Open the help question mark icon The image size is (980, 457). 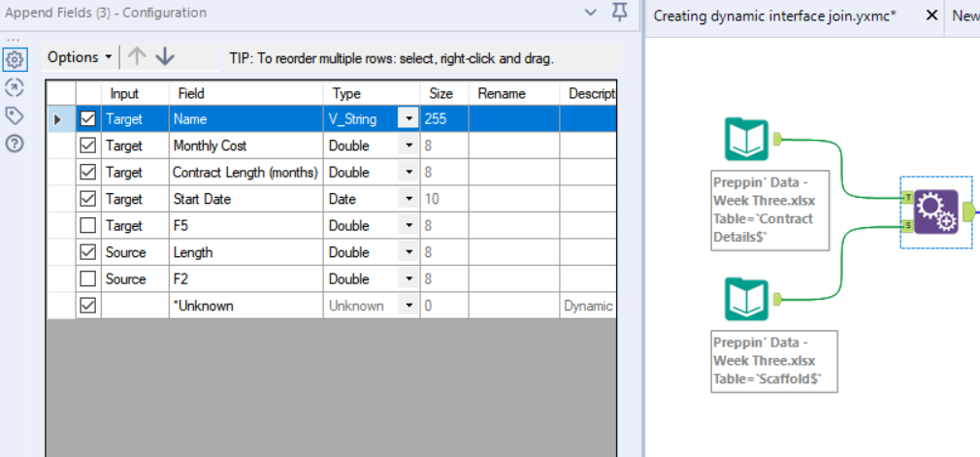[15, 144]
